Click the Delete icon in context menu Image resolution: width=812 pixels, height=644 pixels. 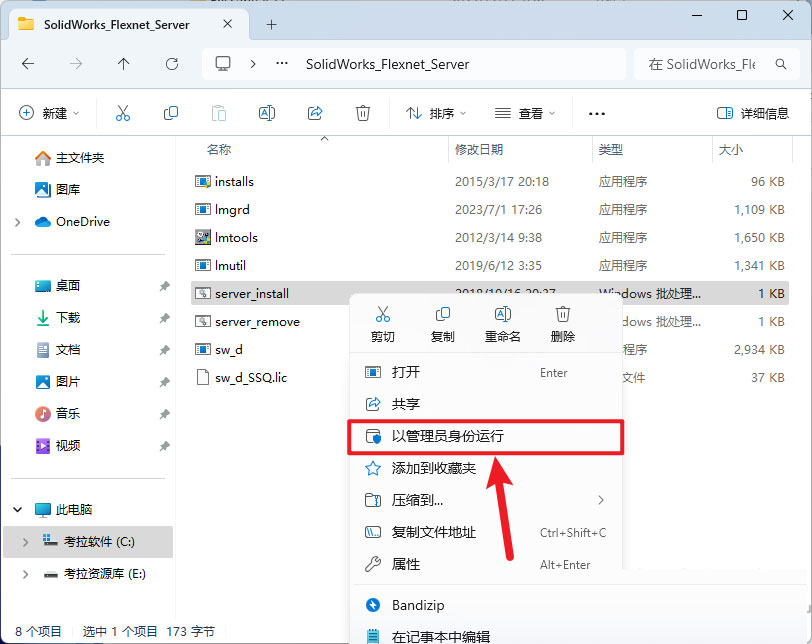[x=563, y=316]
